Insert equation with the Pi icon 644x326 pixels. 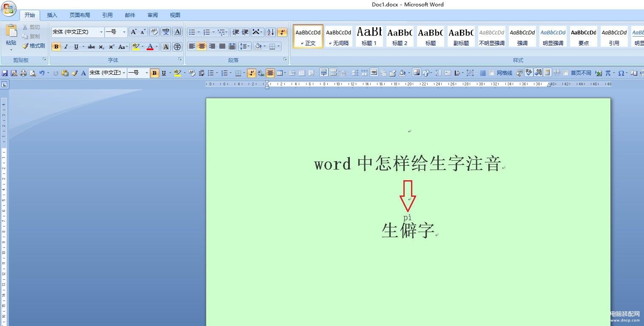tap(608, 73)
